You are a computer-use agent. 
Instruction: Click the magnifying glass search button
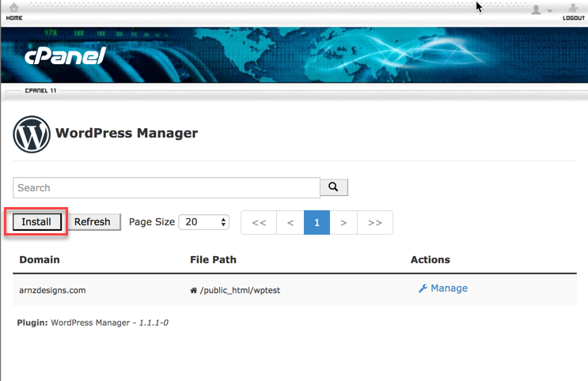click(x=334, y=187)
